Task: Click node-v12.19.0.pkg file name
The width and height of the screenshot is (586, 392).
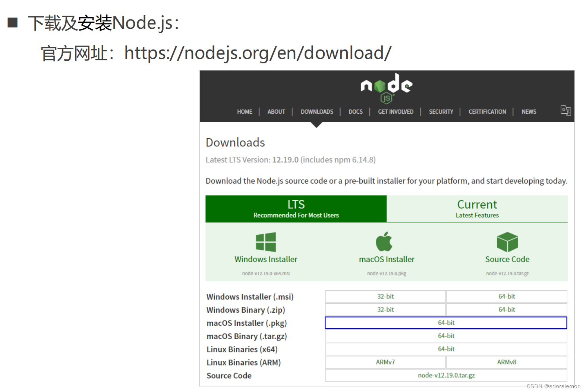Action: point(387,274)
